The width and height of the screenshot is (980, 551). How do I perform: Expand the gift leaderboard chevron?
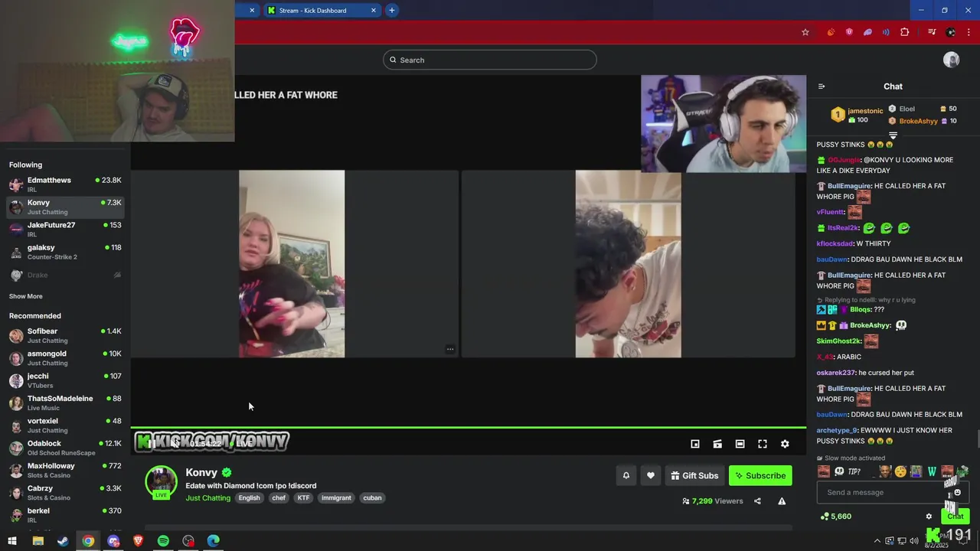click(893, 135)
